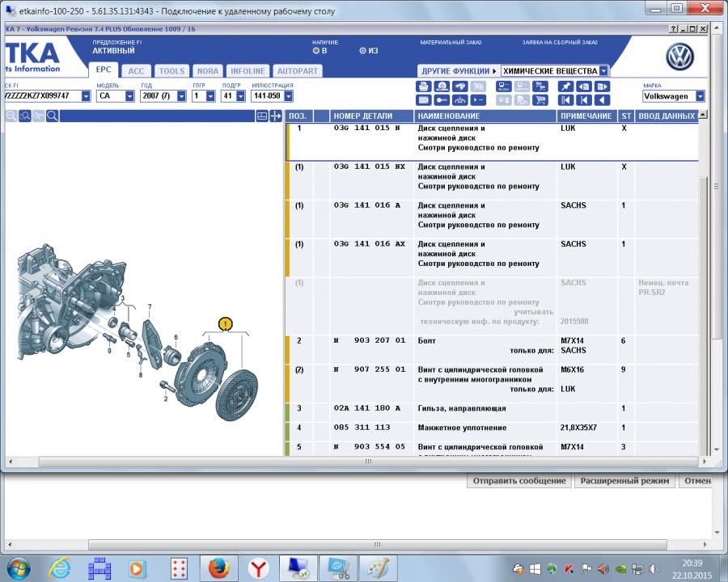The width and height of the screenshot is (728, 582).
Task: Click the Windows Start button
Action: (x=19, y=568)
